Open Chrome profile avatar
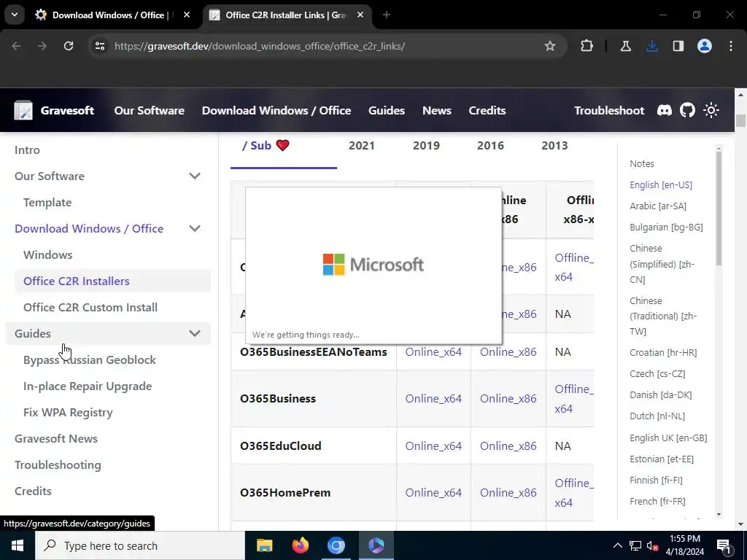Screen dimensions: 747x560 704,46
